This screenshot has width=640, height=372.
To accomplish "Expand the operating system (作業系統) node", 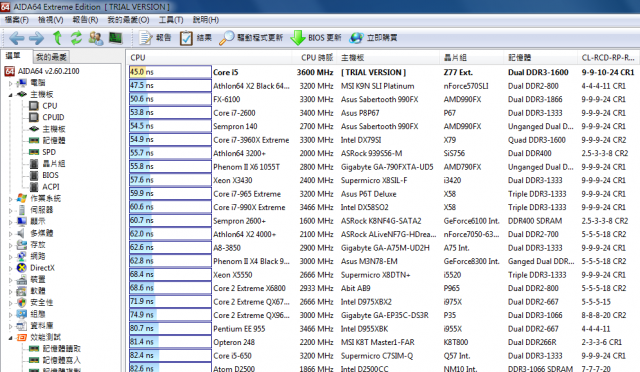I will point(11,199).
